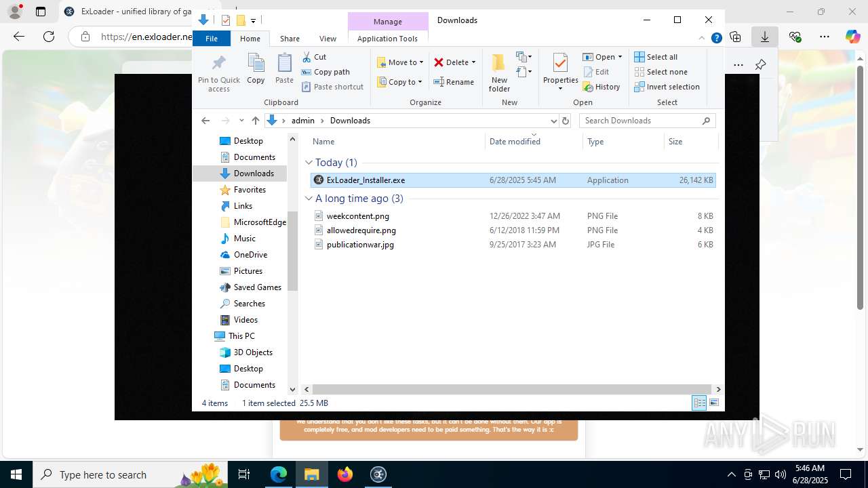The width and height of the screenshot is (868, 488).
Task: Delete the selected file
Action: point(451,62)
